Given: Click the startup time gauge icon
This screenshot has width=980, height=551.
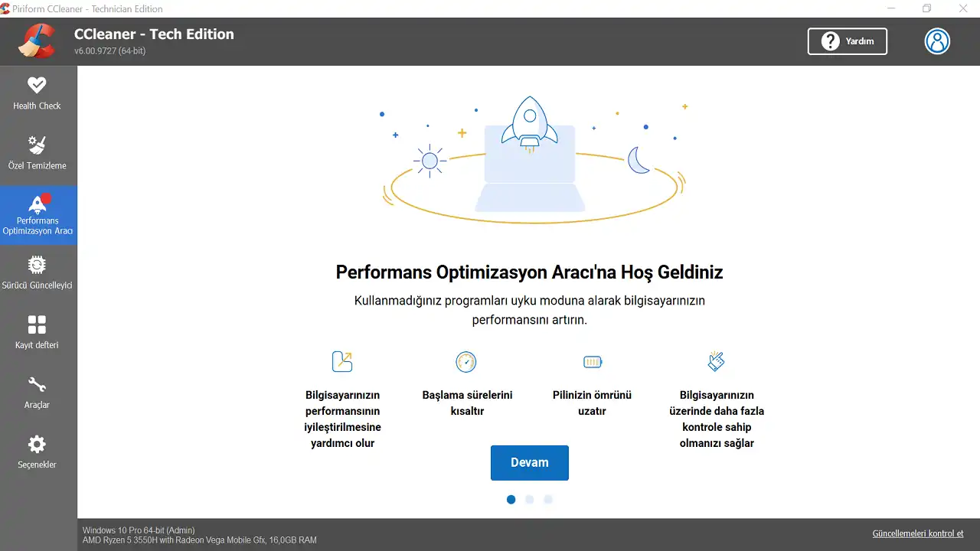Looking at the screenshot, I should coord(466,361).
